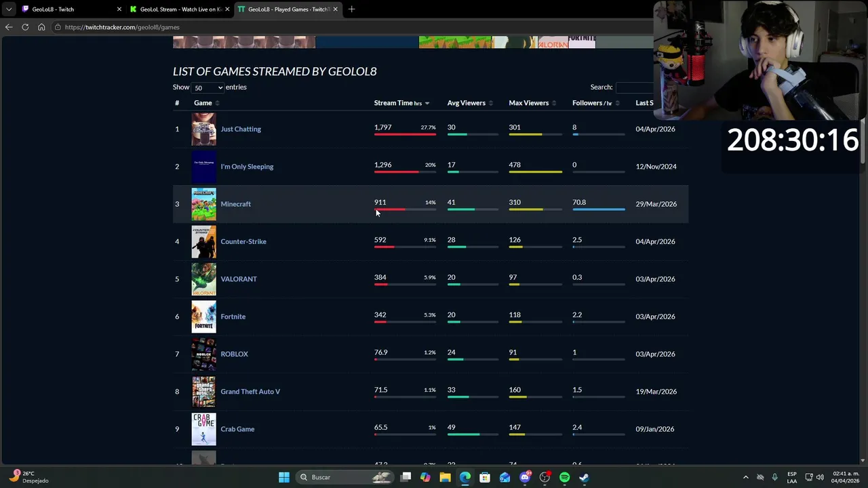Viewport: 868px width, 488px height.
Task: Click the site info lock icon
Action: [58, 27]
